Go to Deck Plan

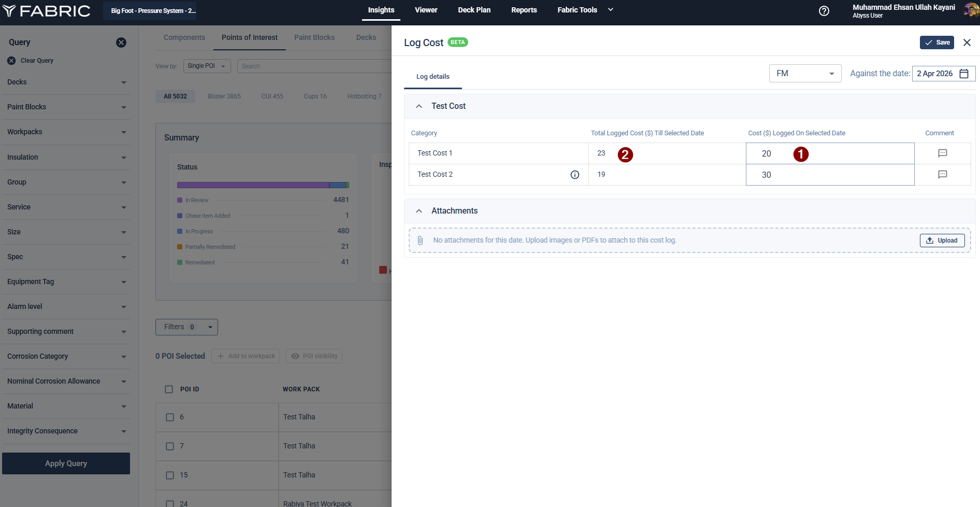click(x=474, y=10)
